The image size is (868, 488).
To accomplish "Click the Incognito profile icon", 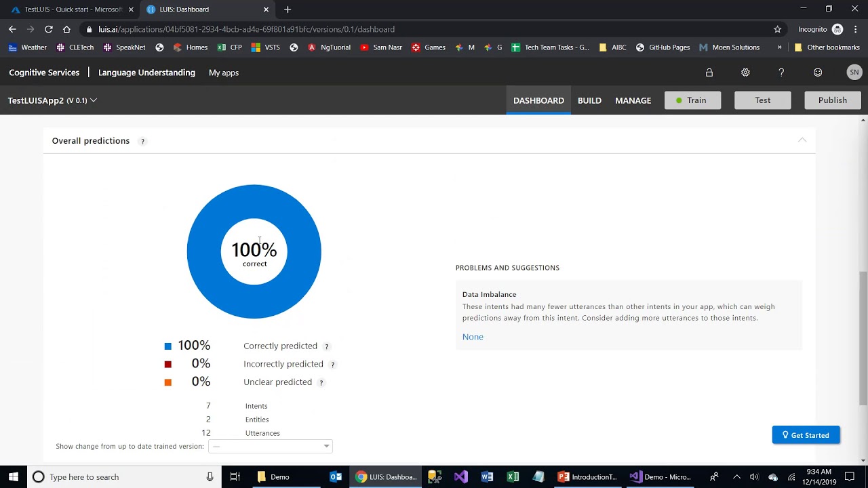I will [837, 29].
